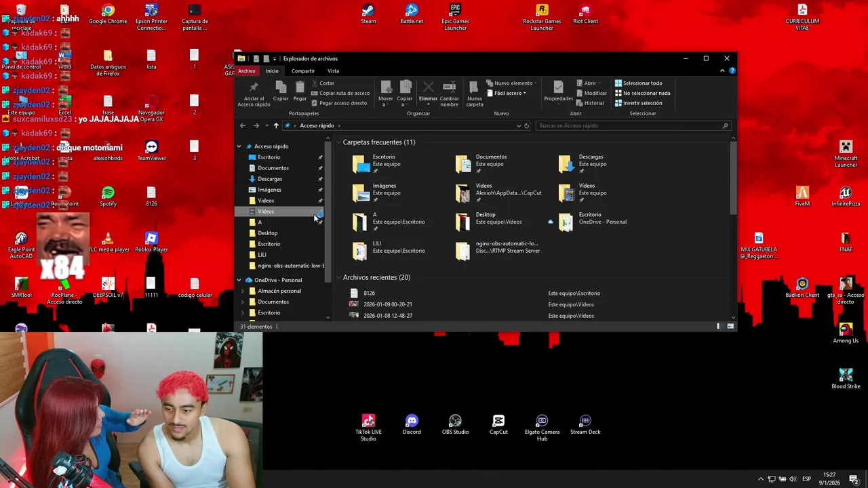
Task: Select the highlighted Vídeos navigation item
Action: 280,211
